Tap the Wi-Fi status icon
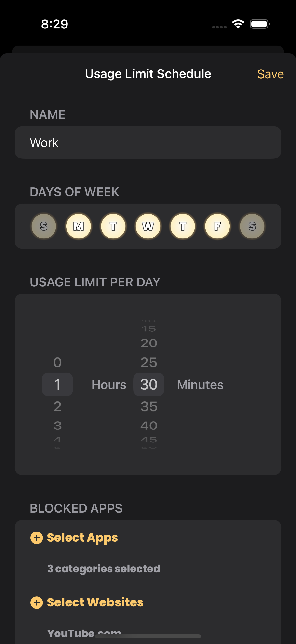The image size is (296, 644). [238, 24]
